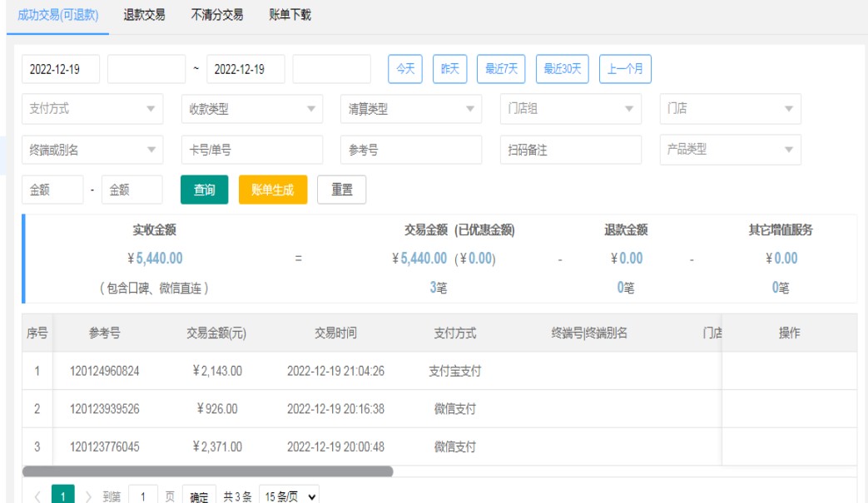
Task: Click the horizontal table scrollbar
Action: click(208, 471)
